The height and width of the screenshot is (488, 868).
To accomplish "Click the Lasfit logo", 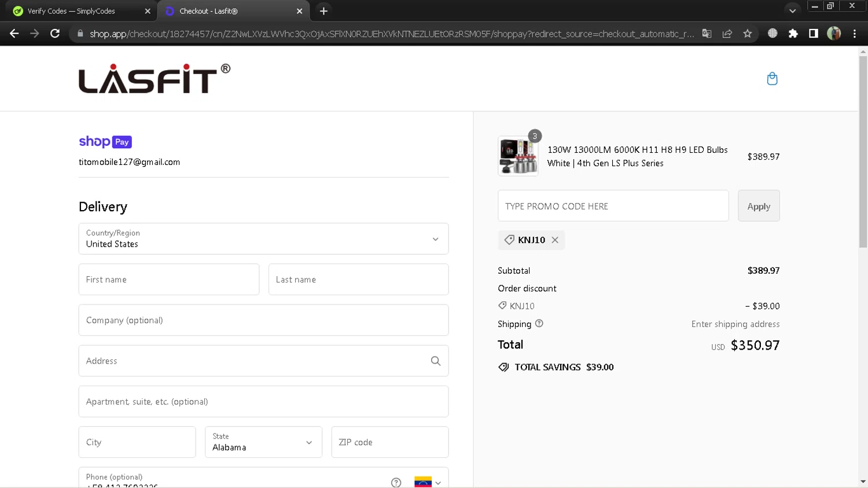I will pyautogui.click(x=154, y=79).
